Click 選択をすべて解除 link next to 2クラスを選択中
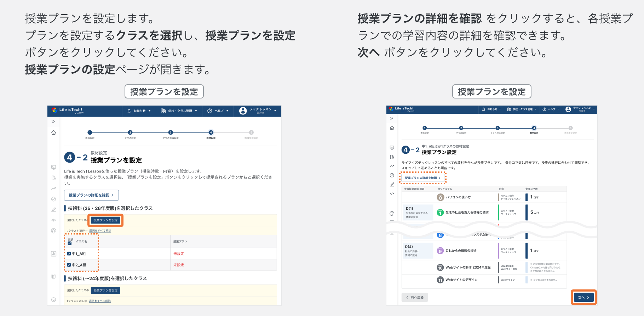This screenshot has height=316, width=644. pos(100,231)
